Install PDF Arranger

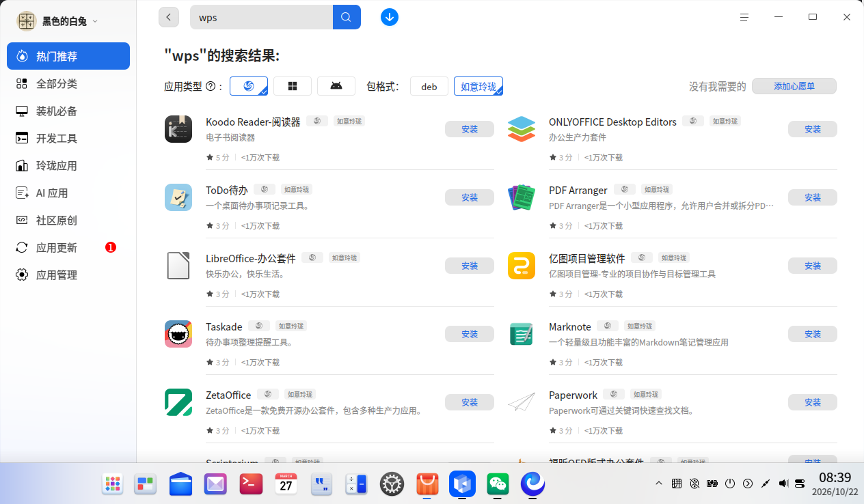click(x=813, y=197)
